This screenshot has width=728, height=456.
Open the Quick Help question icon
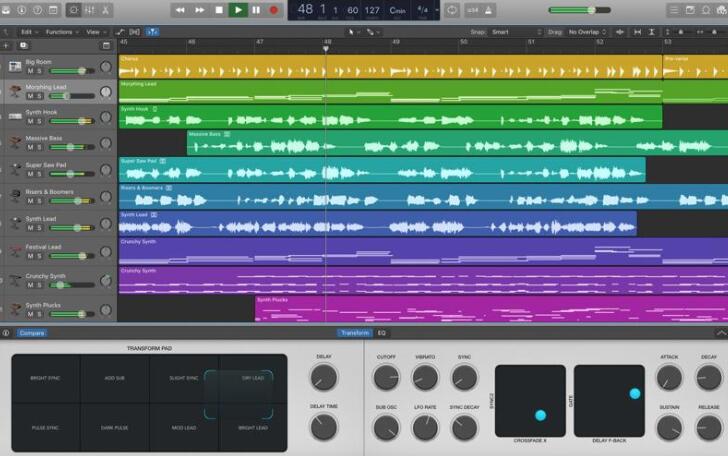pos(38,10)
